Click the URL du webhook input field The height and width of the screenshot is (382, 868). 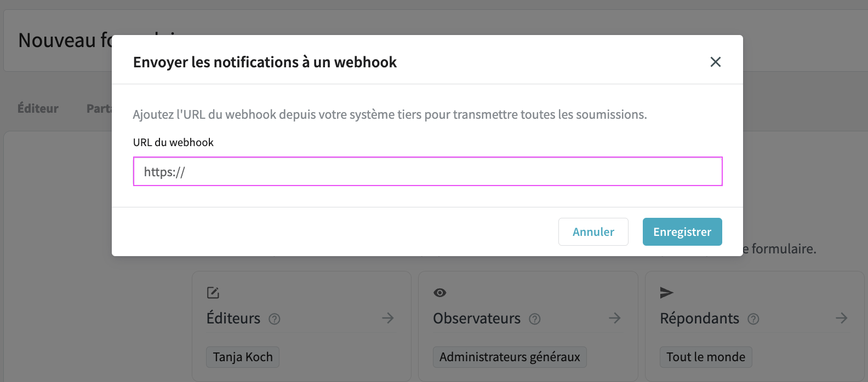(x=427, y=171)
